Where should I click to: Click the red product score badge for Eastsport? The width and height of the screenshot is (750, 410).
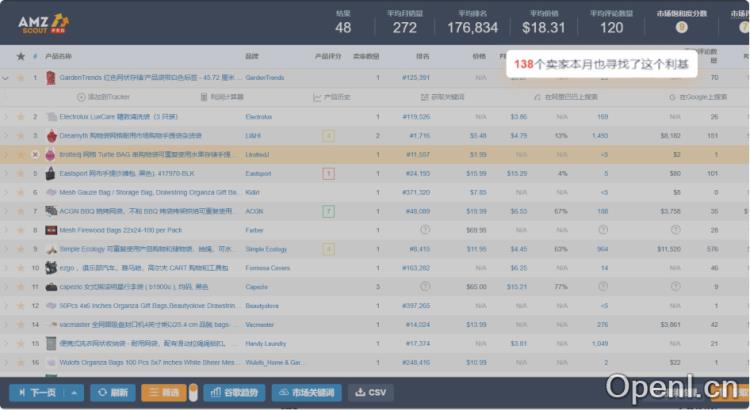(x=327, y=173)
